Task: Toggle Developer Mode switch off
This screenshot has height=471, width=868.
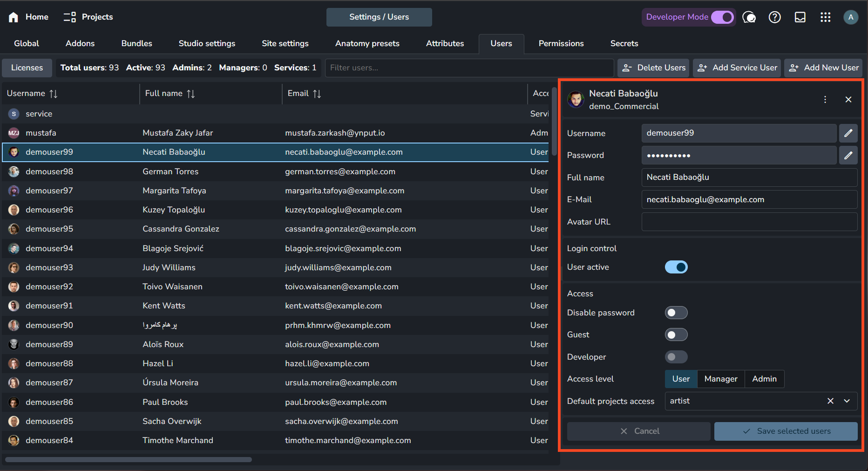Action: click(x=722, y=17)
